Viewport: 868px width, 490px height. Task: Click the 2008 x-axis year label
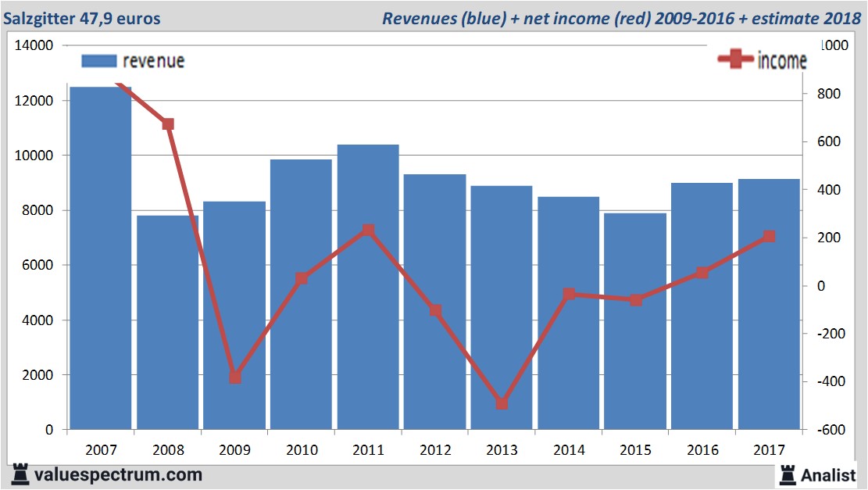[168, 449]
